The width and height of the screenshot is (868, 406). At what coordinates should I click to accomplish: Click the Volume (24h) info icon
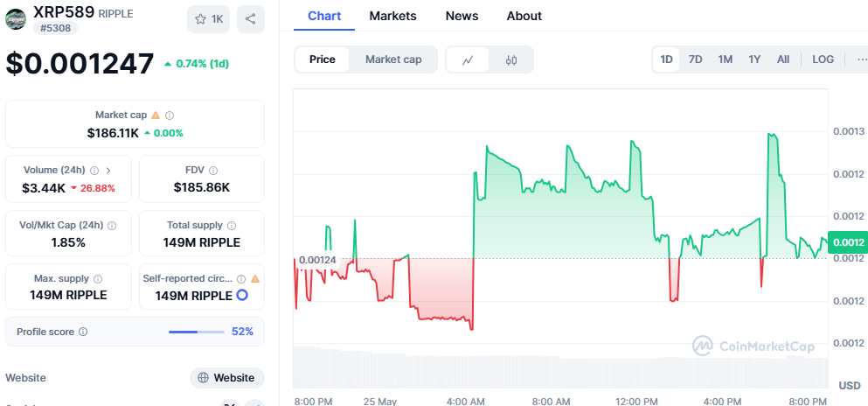point(94,170)
